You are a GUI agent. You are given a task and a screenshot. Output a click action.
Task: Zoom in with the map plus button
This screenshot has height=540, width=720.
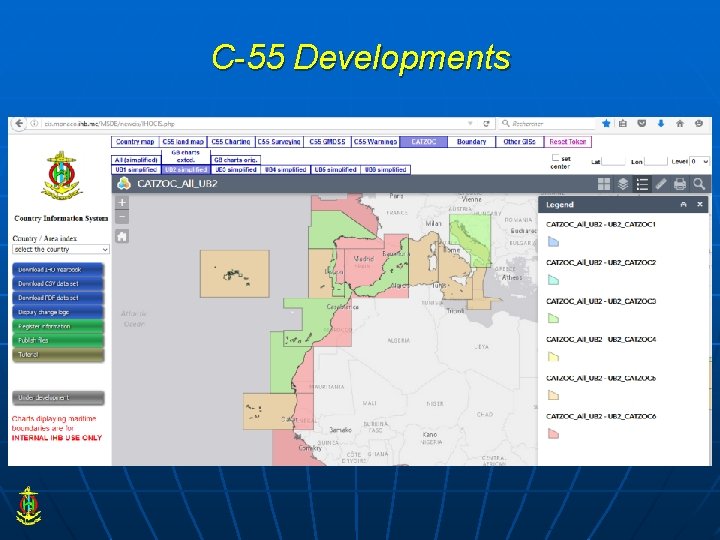pyautogui.click(x=122, y=202)
